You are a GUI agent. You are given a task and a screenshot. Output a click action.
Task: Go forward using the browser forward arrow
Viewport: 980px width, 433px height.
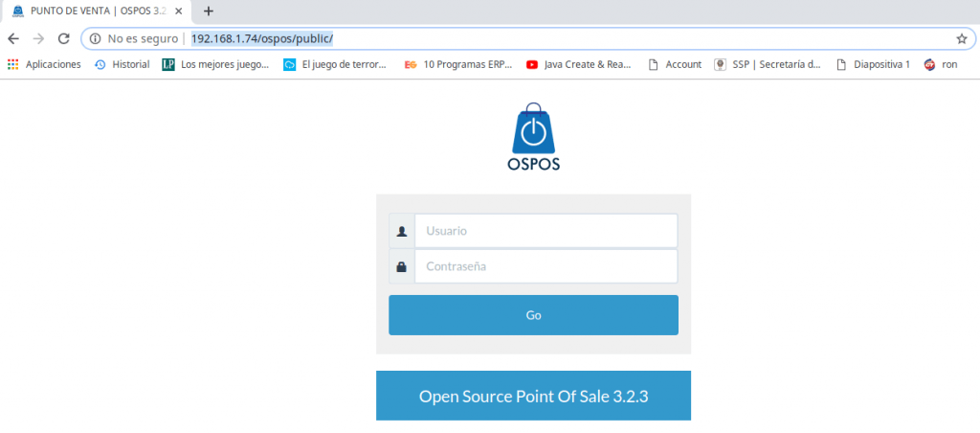coord(38,38)
